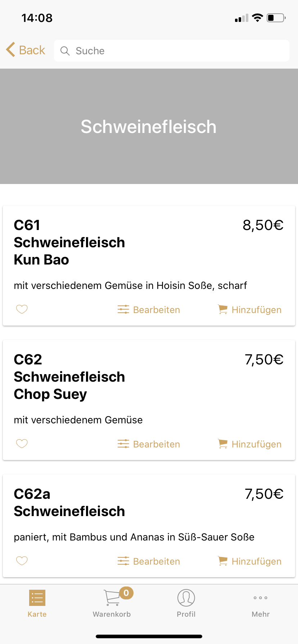This screenshot has height=644, width=298.
Task: Open the C61 Schweinefleisch Kun Bao item
Action: (x=69, y=243)
